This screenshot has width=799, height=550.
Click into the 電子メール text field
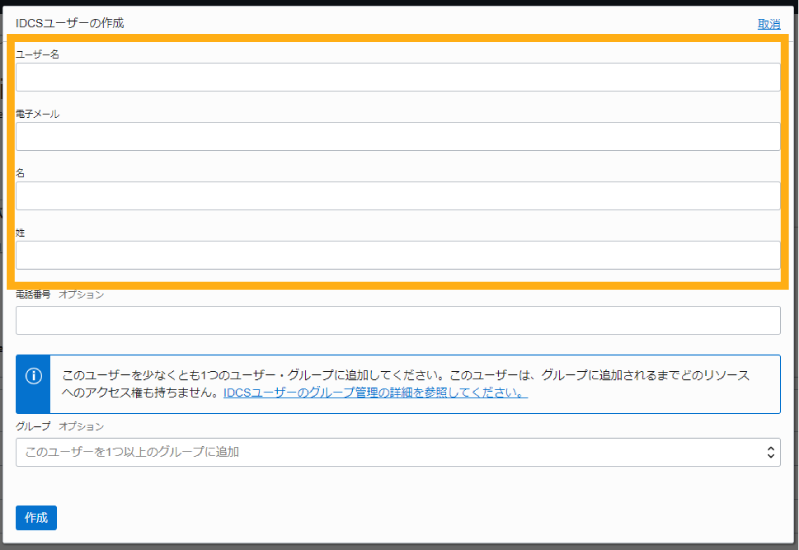pos(398,137)
